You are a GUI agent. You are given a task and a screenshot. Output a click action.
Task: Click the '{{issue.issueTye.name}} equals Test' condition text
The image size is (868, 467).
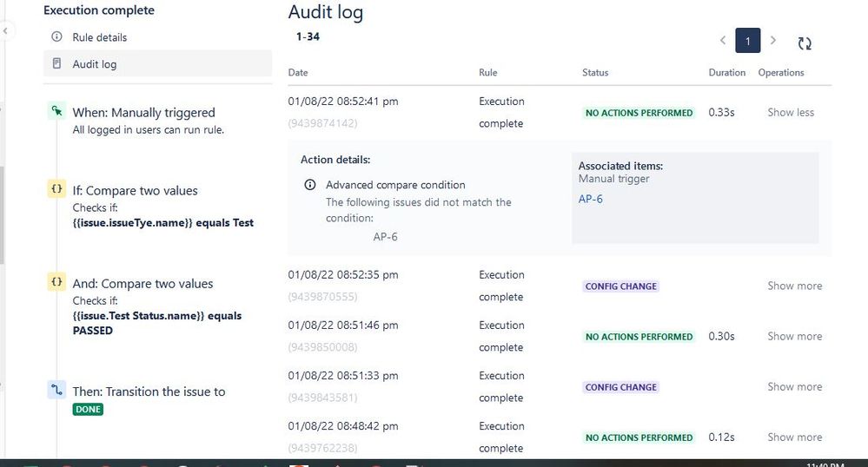point(162,222)
